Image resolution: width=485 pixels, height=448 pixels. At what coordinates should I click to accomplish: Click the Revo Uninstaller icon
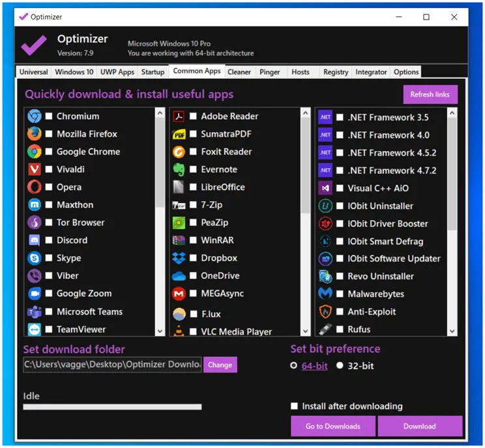[x=325, y=276]
